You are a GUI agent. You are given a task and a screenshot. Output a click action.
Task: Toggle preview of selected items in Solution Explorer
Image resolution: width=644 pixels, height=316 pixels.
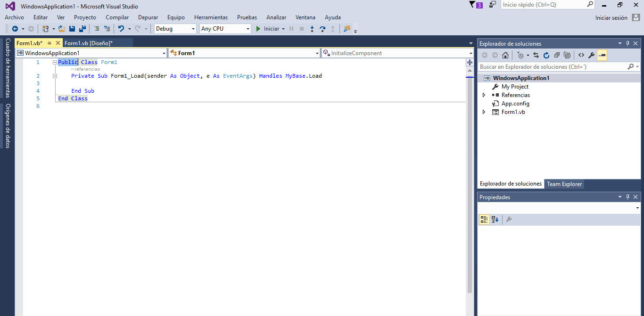click(x=602, y=55)
